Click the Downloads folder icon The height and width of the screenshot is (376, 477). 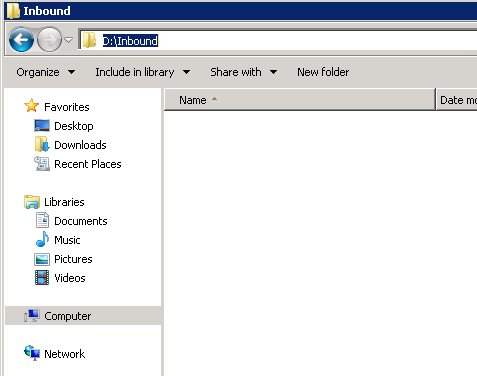pyautogui.click(x=42, y=144)
